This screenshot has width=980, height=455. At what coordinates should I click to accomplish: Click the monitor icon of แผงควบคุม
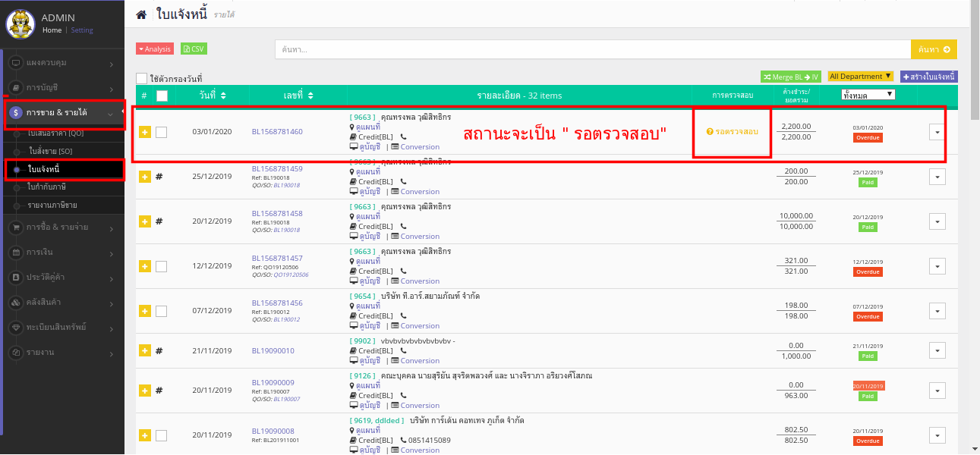tap(16, 63)
